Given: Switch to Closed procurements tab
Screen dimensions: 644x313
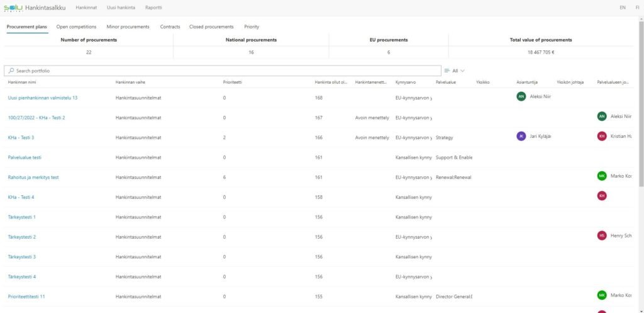Looking at the screenshot, I should pos(211,27).
